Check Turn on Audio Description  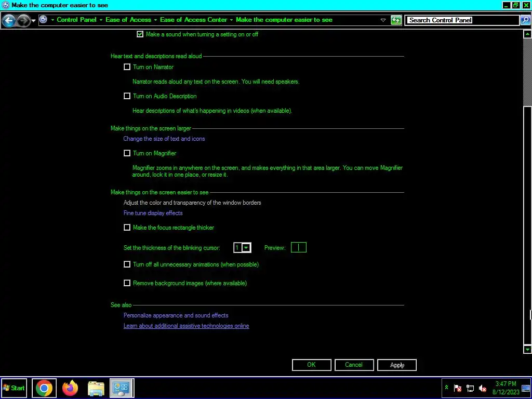[127, 96]
